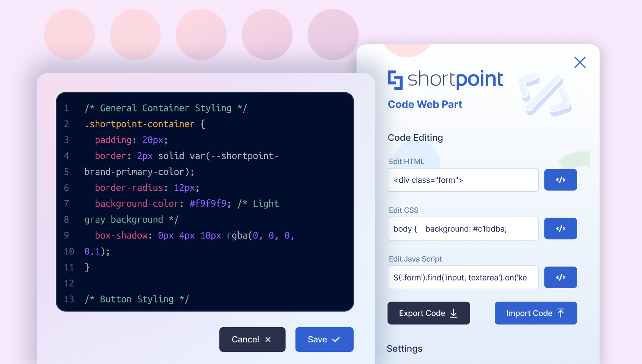The image size is (642, 364).
Task: Cancel the code editor changes
Action: pyautogui.click(x=252, y=339)
